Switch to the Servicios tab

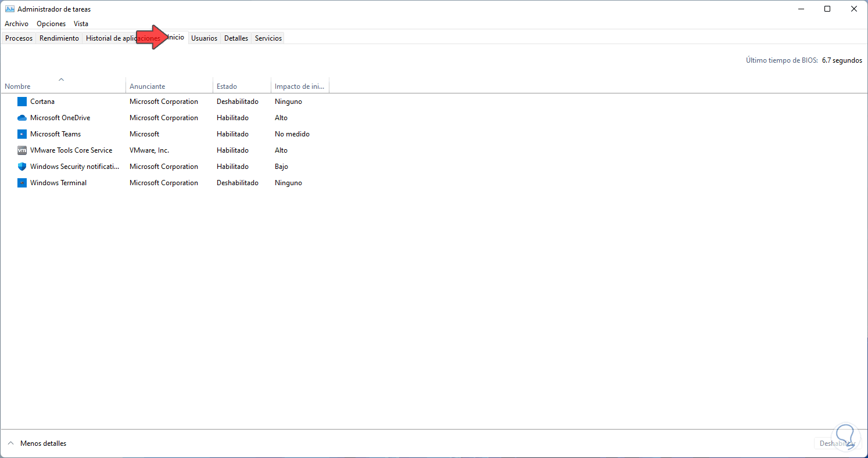[268, 38]
